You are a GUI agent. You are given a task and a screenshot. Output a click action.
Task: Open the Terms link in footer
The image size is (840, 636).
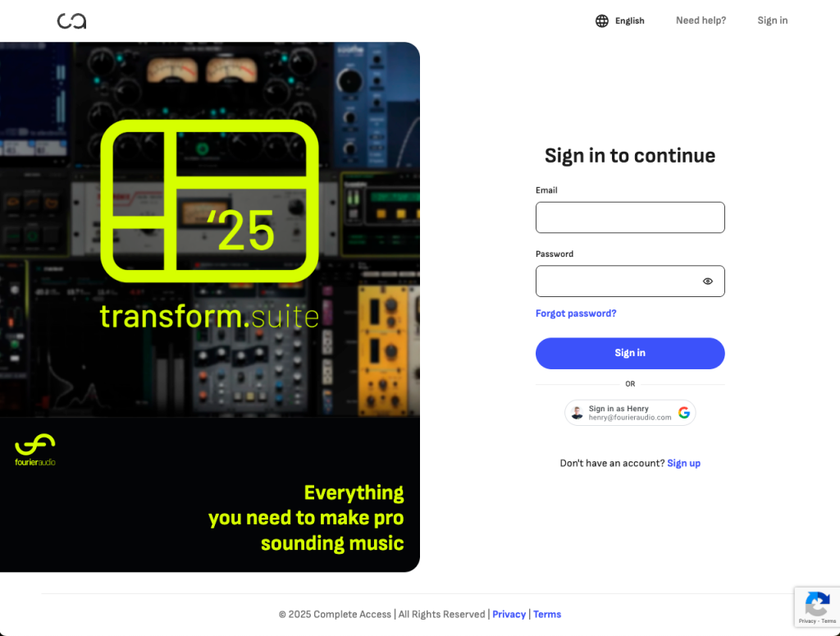(547, 615)
